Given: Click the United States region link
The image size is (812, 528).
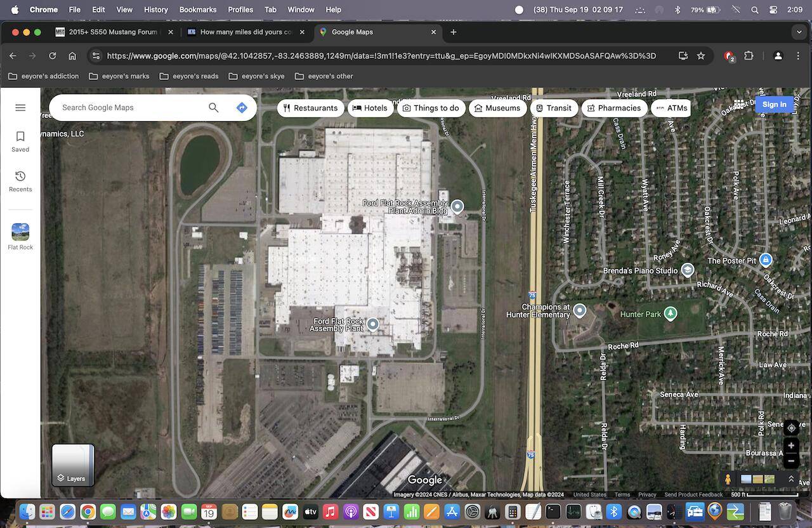Looking at the screenshot, I should click(589, 494).
